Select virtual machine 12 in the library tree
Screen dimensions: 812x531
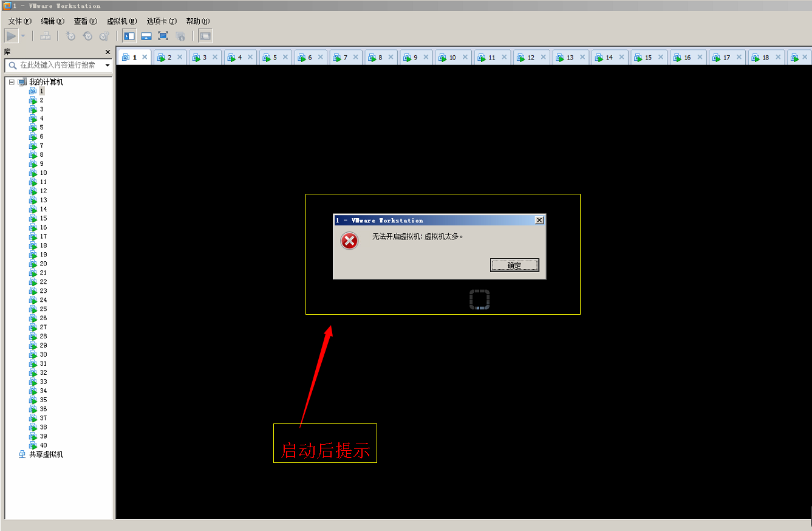coord(43,191)
